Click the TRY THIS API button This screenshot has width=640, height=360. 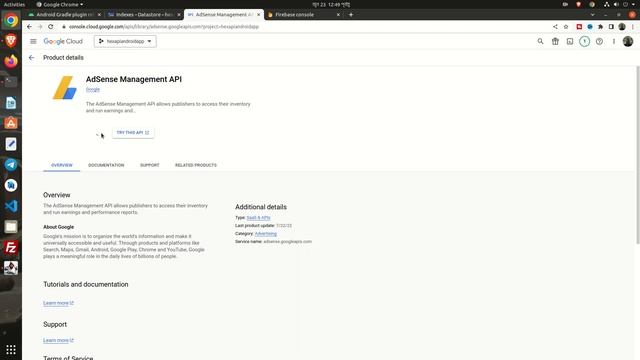tap(133, 133)
